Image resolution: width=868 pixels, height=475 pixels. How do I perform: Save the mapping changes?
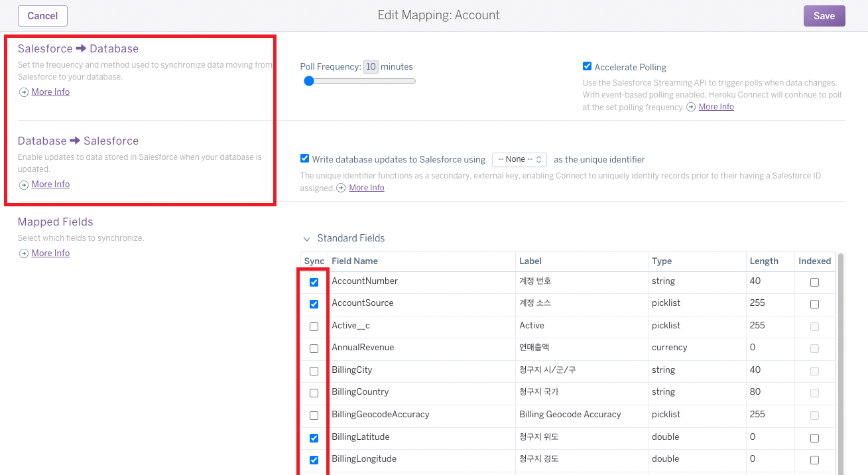pos(824,16)
